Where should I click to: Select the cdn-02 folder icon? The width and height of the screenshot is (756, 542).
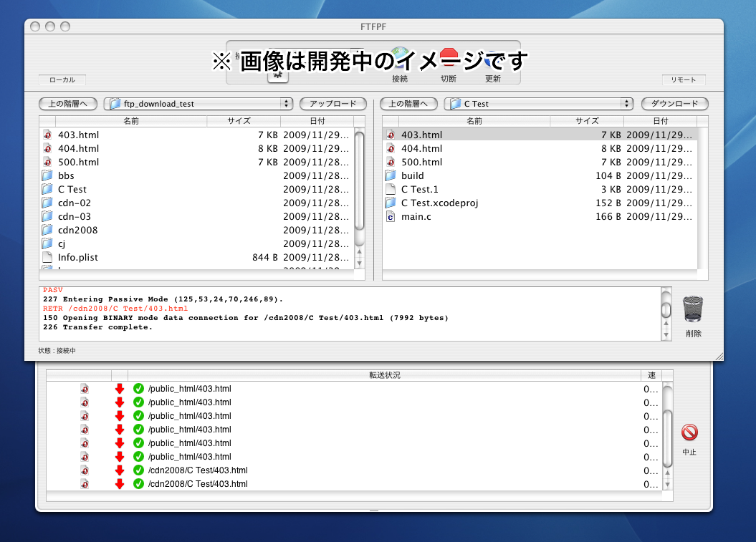[x=47, y=203]
